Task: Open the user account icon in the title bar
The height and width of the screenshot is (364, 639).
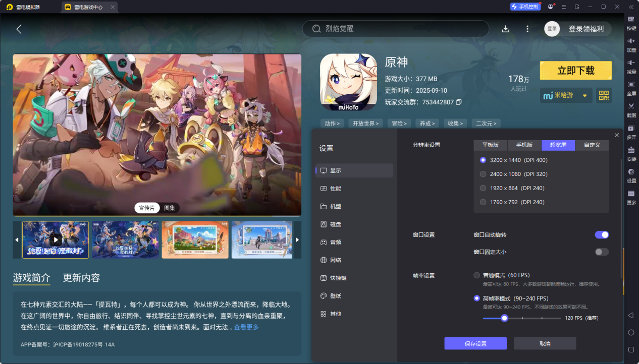Action: coord(550,7)
